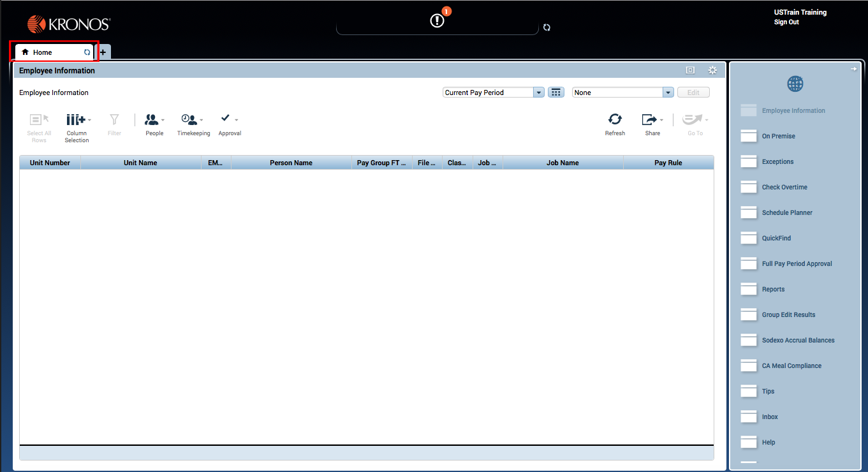This screenshot has height=472, width=868.
Task: Open the calendar picker next to pay period
Action: (x=555, y=92)
